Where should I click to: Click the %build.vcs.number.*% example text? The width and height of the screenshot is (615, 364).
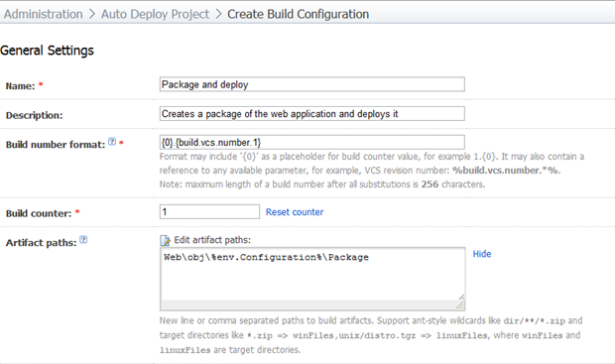coord(506,171)
